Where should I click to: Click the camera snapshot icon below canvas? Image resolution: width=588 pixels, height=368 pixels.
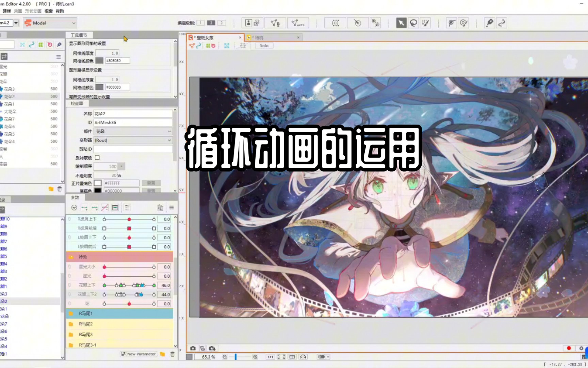(193, 348)
